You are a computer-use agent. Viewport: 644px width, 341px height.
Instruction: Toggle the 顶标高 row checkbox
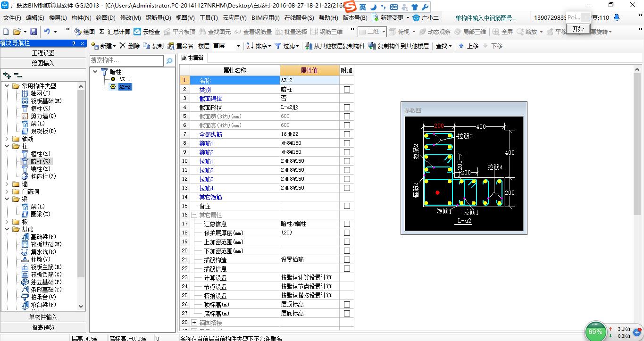pyautogui.click(x=347, y=304)
